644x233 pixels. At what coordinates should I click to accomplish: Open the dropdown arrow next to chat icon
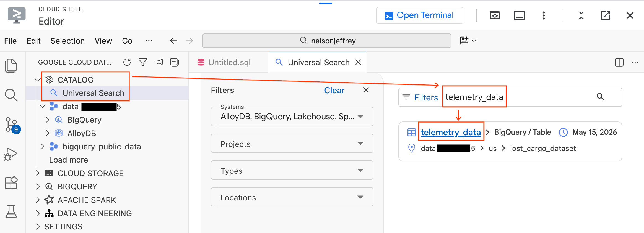pyautogui.click(x=474, y=41)
